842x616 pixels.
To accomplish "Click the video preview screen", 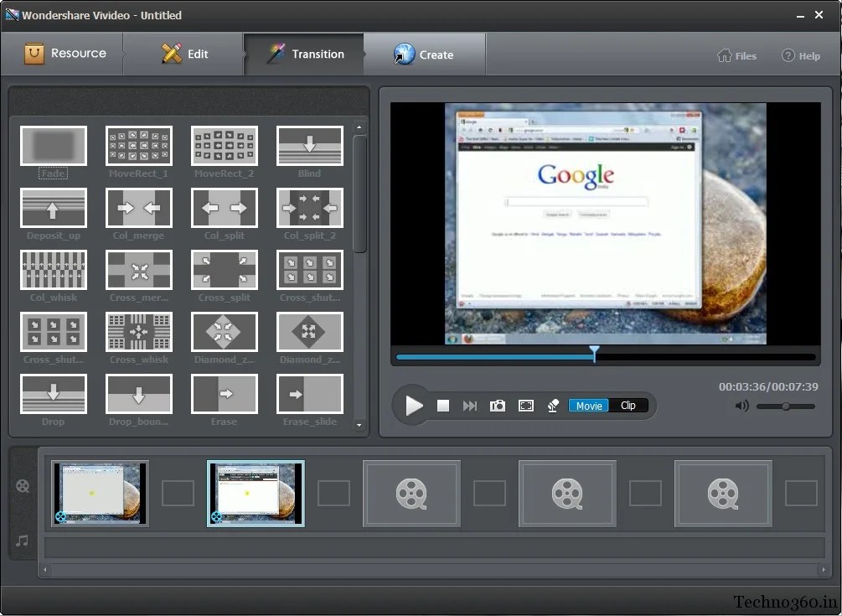I will pos(605,224).
